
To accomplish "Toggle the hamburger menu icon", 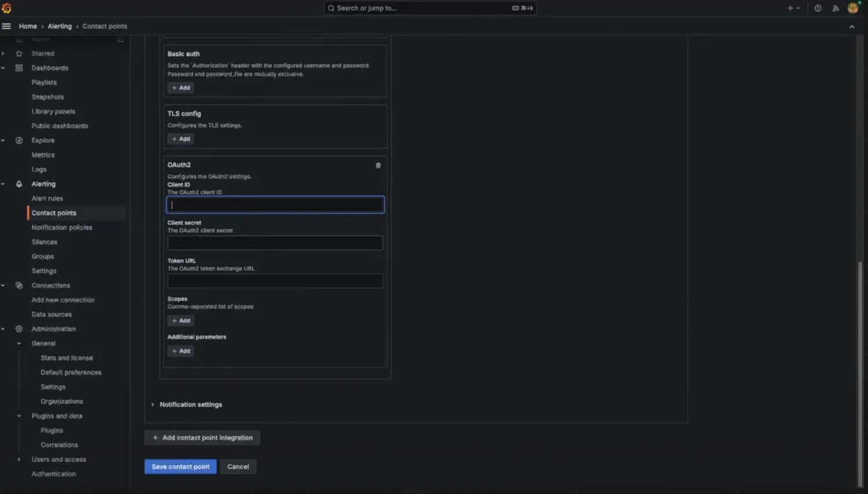I will [6, 26].
